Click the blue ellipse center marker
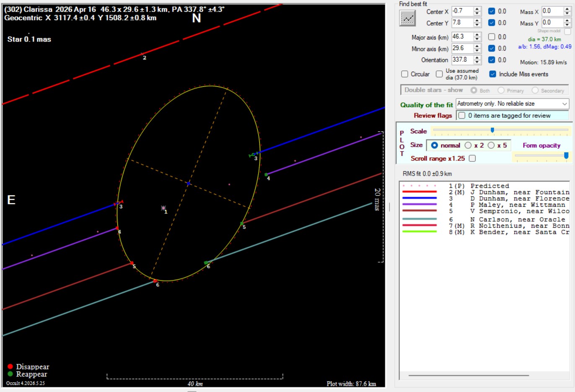This screenshot has width=575, height=392. pyautogui.click(x=189, y=184)
